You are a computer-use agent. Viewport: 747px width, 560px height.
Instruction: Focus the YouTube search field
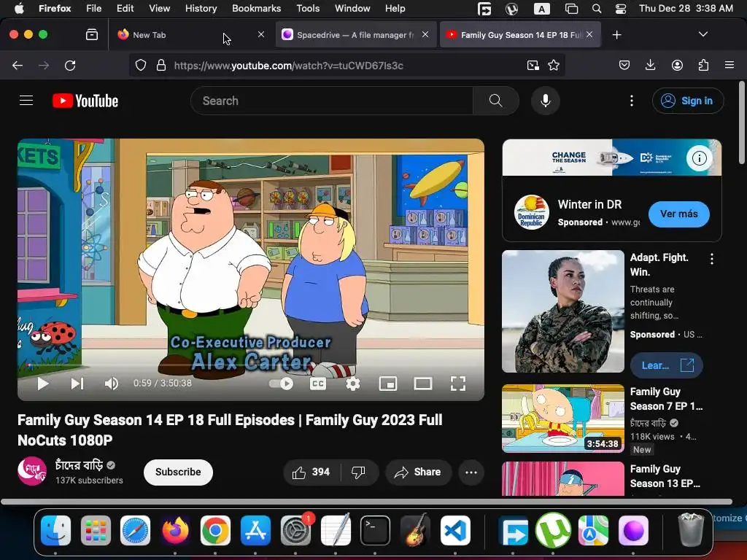(332, 101)
